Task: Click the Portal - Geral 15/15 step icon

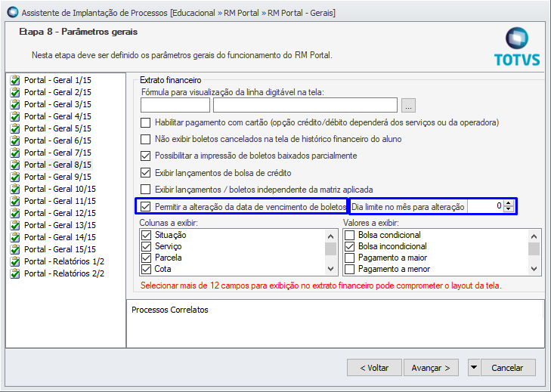Action: click(x=14, y=249)
